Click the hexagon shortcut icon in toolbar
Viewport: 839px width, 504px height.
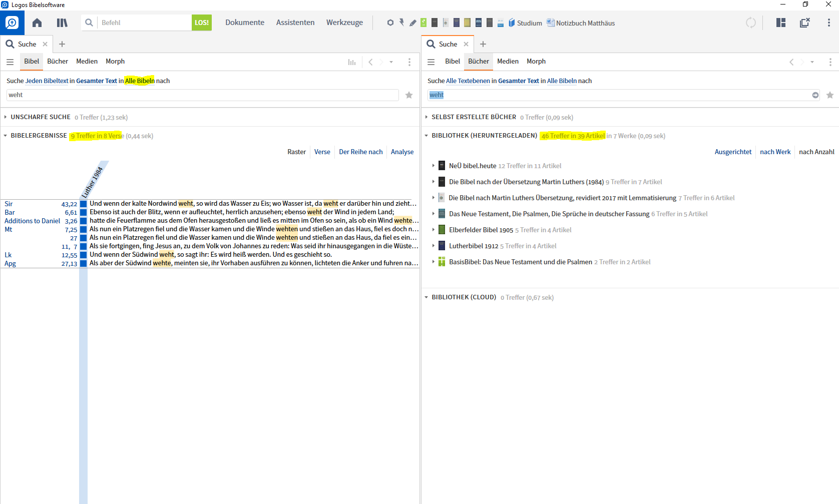tap(390, 23)
